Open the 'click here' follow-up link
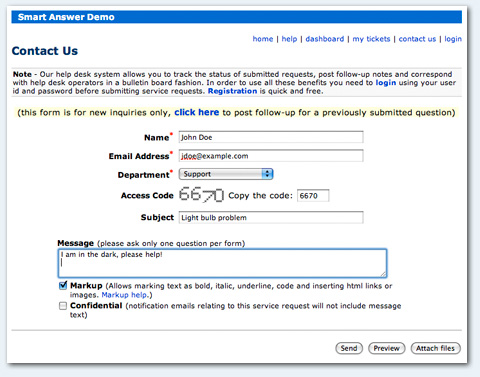 point(197,112)
